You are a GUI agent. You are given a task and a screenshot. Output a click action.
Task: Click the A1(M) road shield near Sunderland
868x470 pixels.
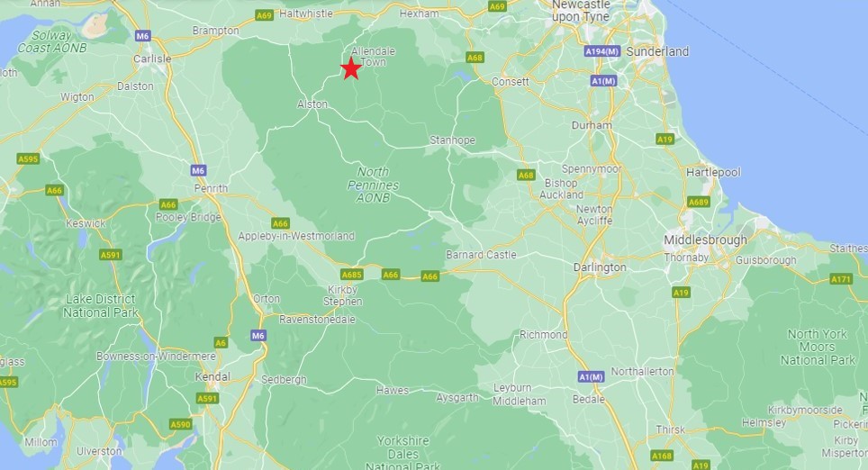click(603, 81)
